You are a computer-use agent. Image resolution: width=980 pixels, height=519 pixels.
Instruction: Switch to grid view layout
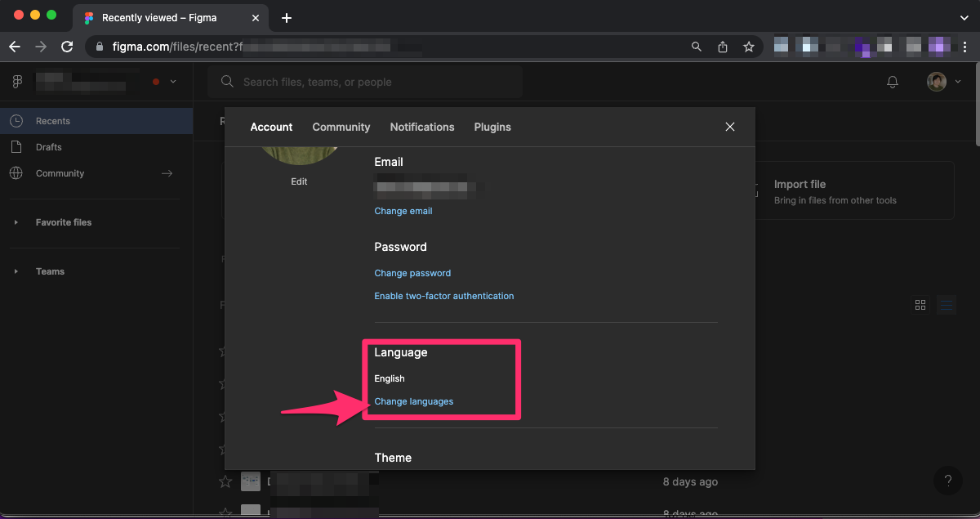(920, 305)
